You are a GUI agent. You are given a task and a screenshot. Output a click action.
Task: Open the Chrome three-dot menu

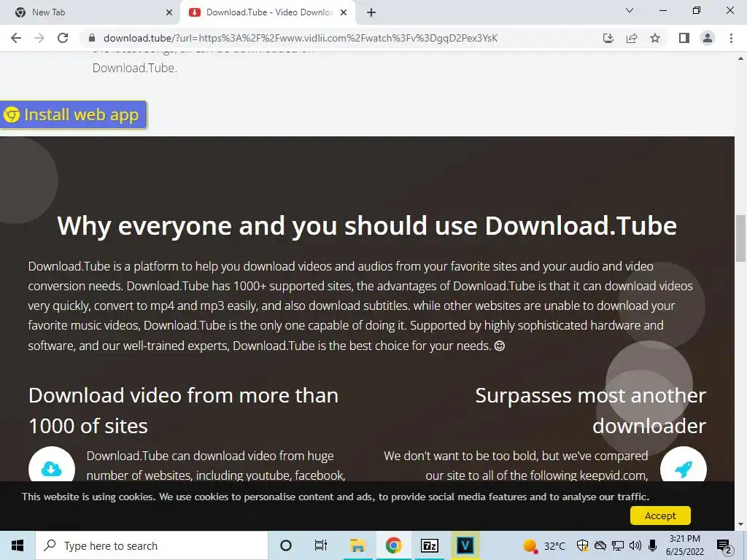pyautogui.click(x=731, y=38)
